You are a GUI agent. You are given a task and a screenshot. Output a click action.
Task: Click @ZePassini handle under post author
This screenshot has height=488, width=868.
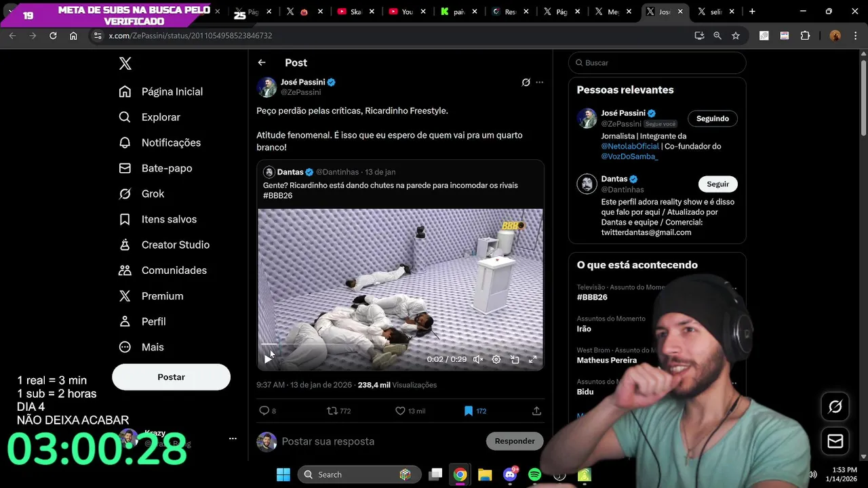(300, 92)
